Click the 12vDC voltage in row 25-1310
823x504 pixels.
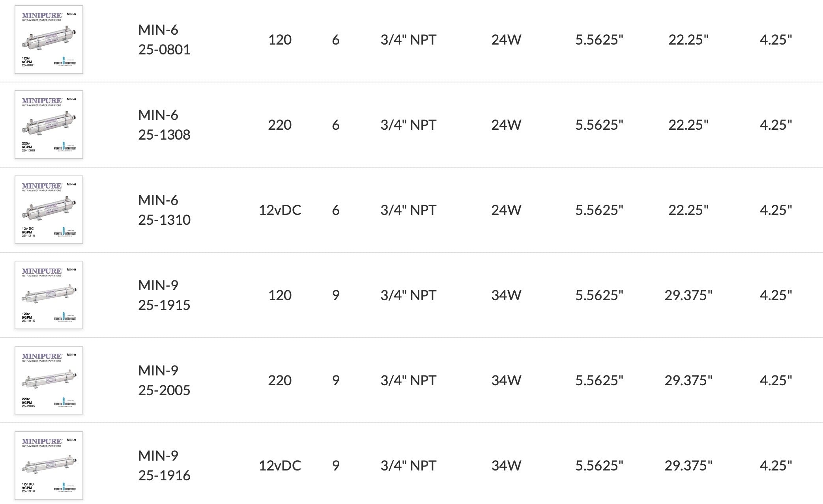click(280, 210)
